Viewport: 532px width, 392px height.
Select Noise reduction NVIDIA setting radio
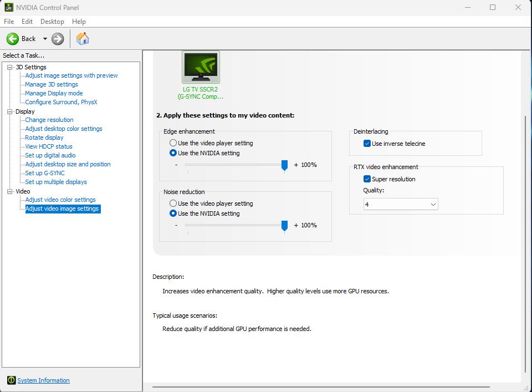coord(173,213)
